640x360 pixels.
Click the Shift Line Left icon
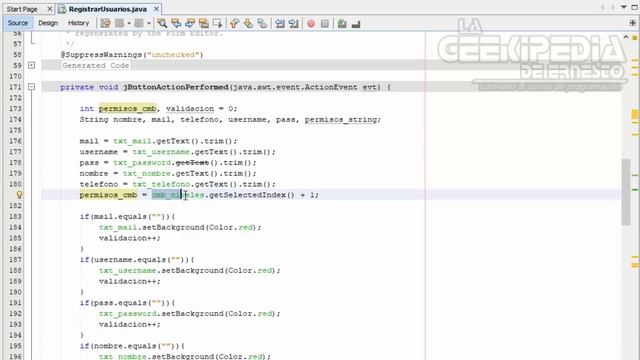(x=280, y=23)
